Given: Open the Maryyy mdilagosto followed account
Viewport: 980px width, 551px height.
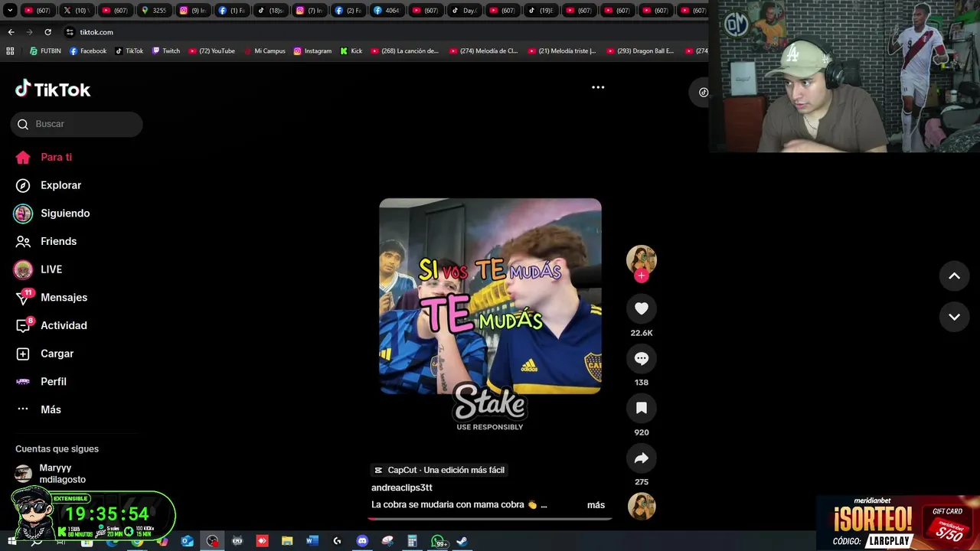Looking at the screenshot, I should [x=52, y=474].
